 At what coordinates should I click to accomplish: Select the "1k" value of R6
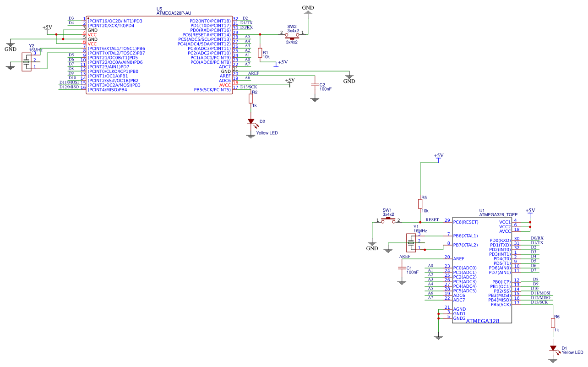coord(556,330)
